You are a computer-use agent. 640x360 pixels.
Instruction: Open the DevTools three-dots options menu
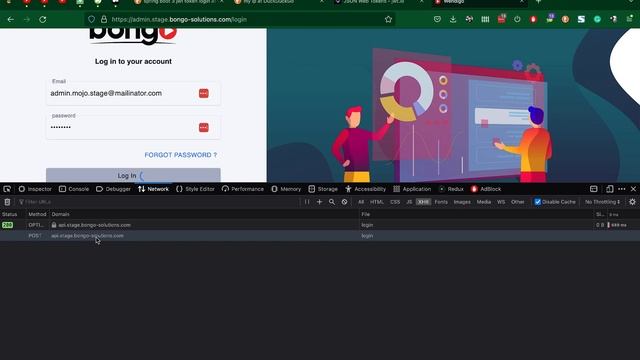pyautogui.click(x=622, y=189)
